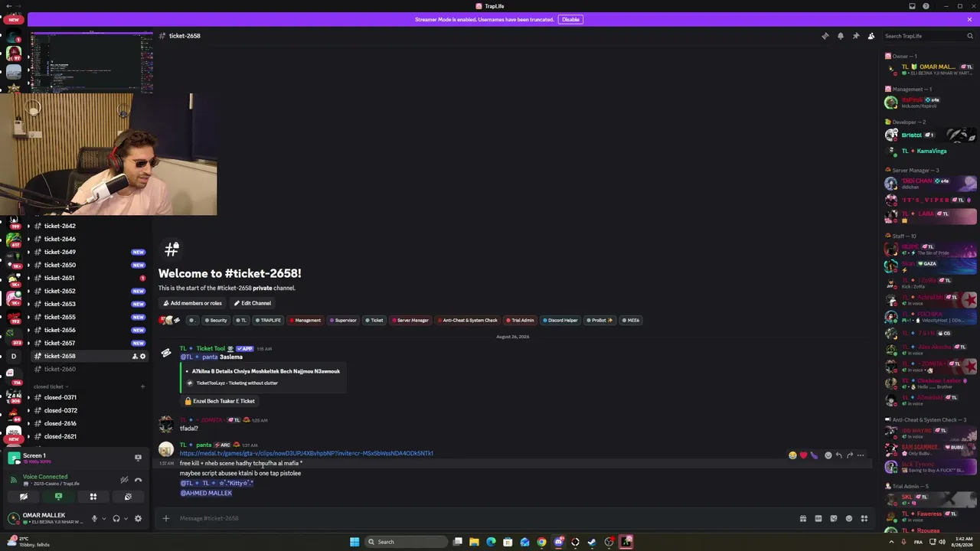Disconnect from voice channel

138,480
